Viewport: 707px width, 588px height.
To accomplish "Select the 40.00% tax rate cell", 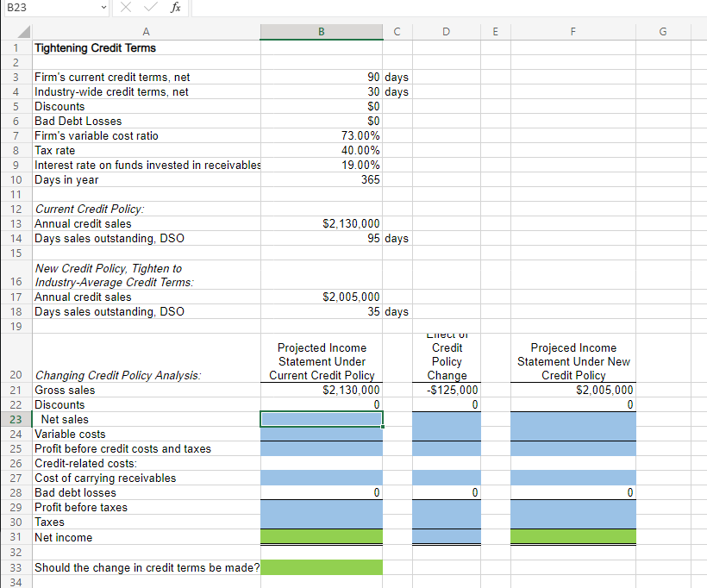I will point(321,150).
